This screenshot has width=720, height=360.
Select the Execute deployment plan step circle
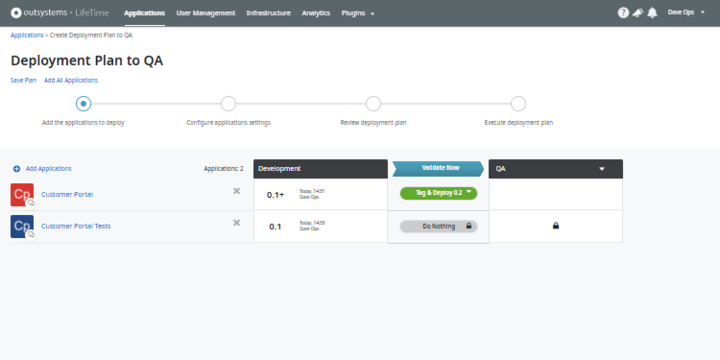[518, 104]
